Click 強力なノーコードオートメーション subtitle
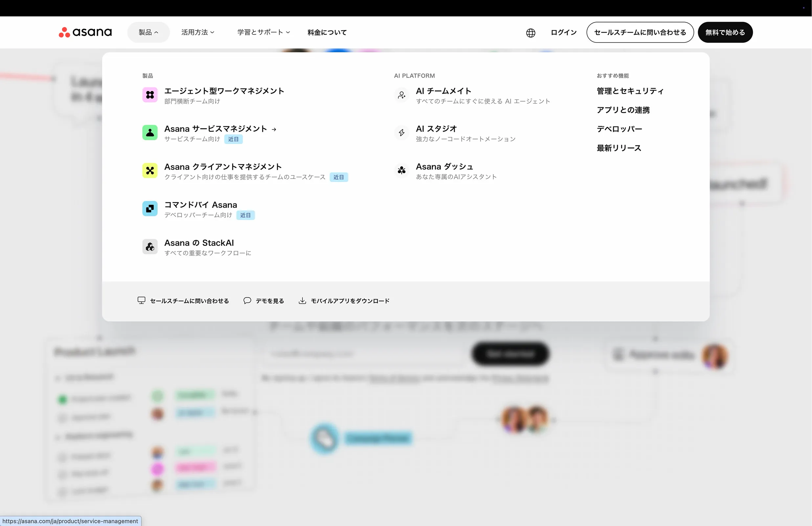Screen dimensions: 812x526 click(x=466, y=139)
